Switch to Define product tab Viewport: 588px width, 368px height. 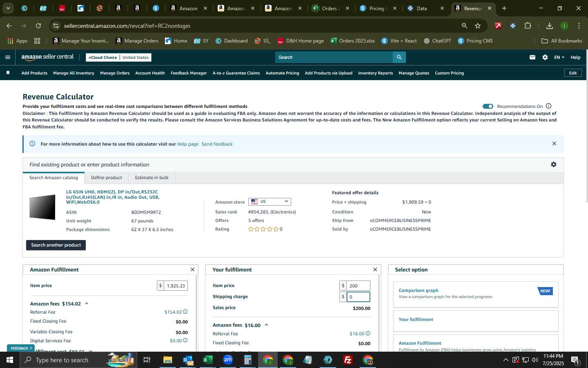coord(106,177)
